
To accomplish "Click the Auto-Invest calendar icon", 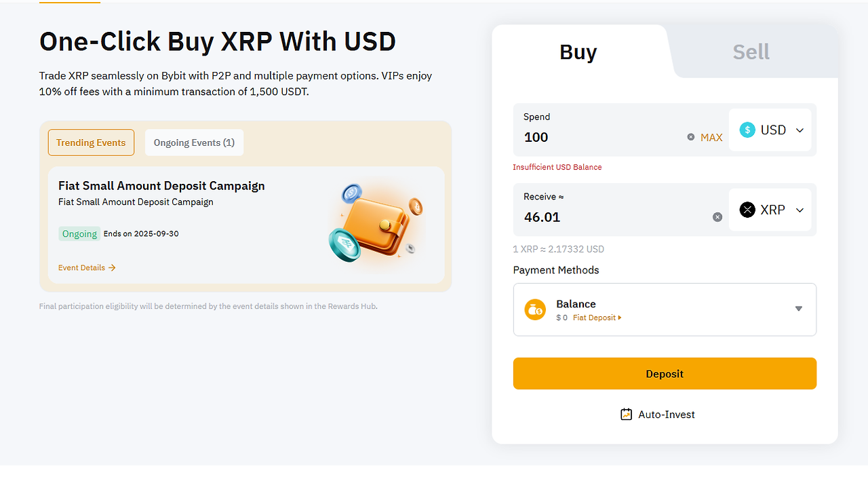I will coord(627,414).
